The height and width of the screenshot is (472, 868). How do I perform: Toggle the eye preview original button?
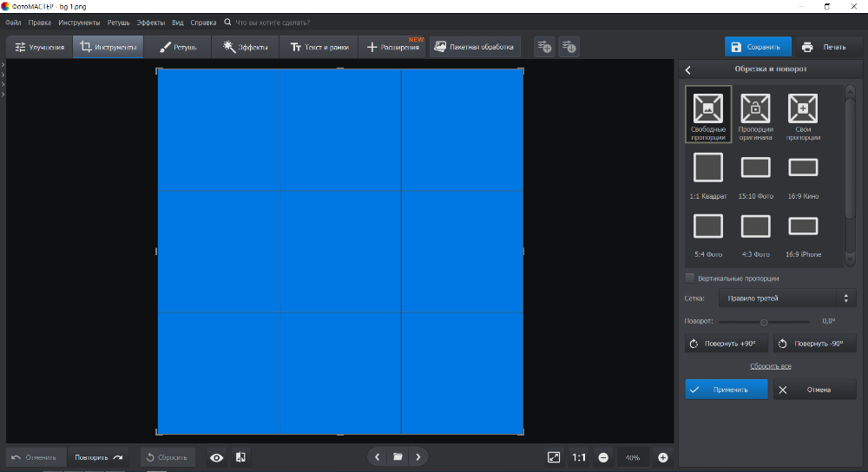click(216, 457)
